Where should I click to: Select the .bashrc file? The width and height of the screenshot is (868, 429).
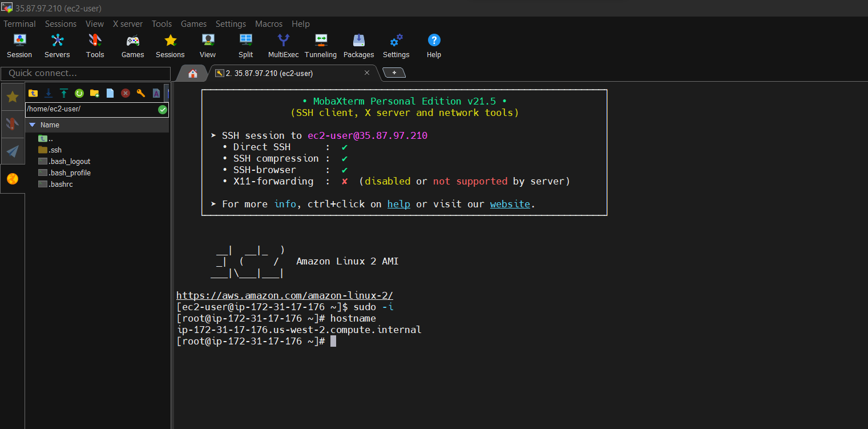pyautogui.click(x=55, y=185)
